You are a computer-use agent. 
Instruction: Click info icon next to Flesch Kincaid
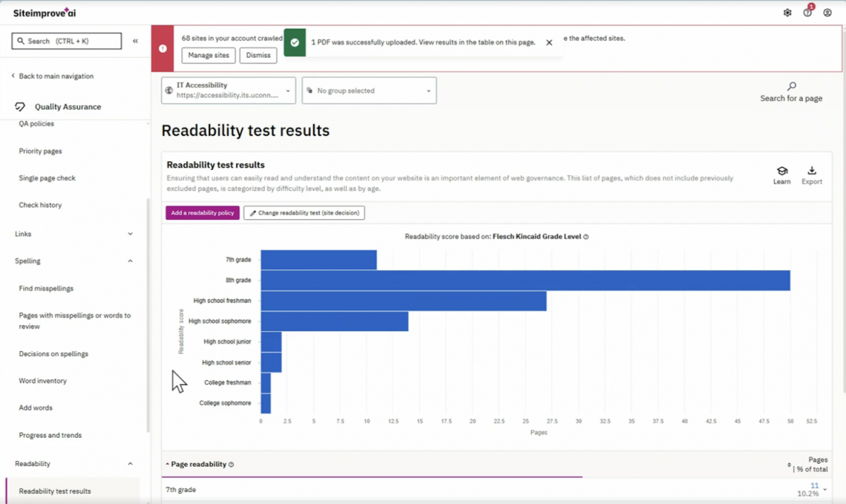click(x=586, y=237)
